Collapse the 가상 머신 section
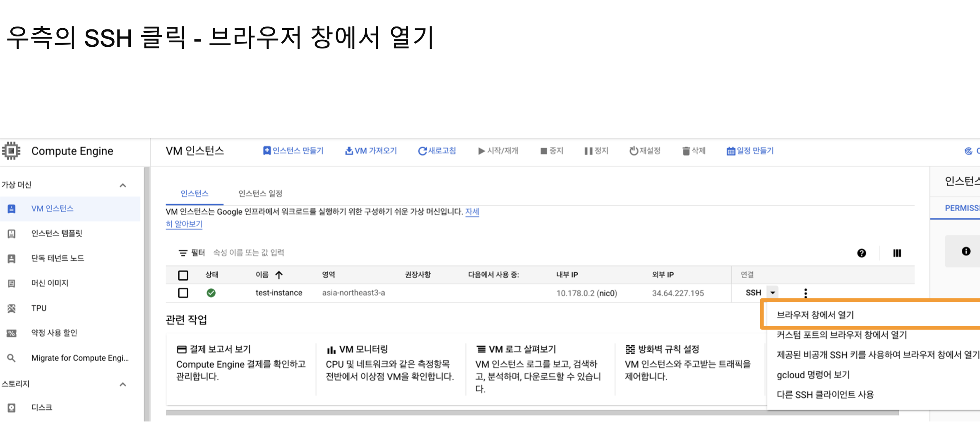 (123, 185)
